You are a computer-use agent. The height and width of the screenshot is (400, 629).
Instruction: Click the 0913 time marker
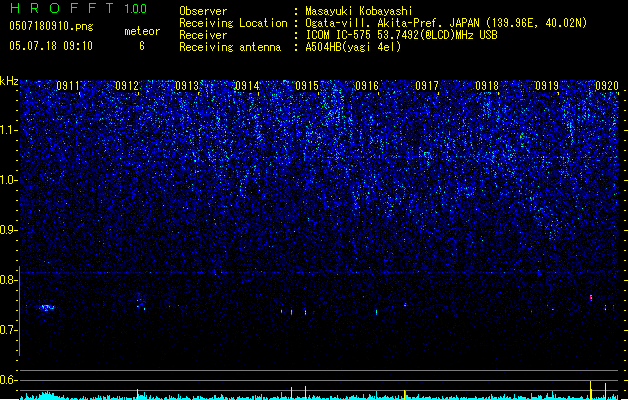pyautogui.click(x=187, y=86)
